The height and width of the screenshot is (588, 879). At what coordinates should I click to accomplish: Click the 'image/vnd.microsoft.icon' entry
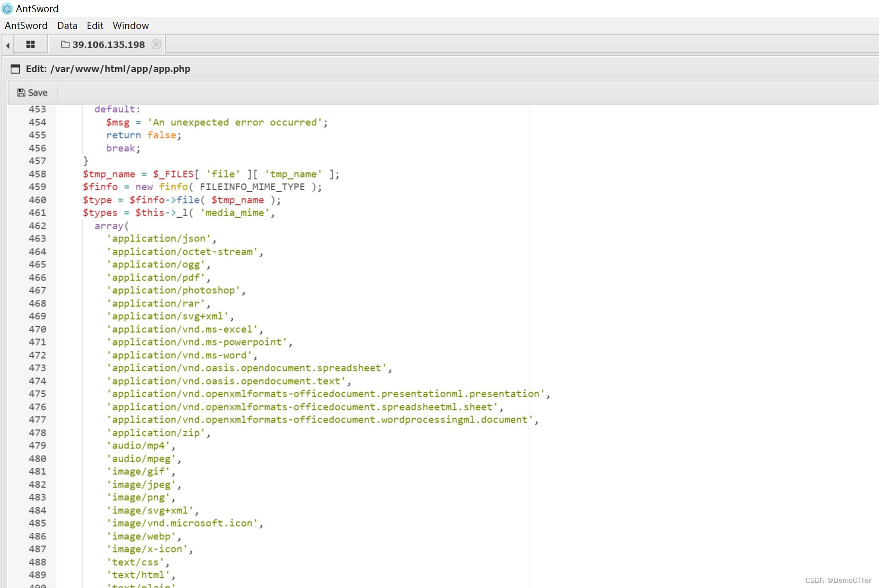click(182, 523)
